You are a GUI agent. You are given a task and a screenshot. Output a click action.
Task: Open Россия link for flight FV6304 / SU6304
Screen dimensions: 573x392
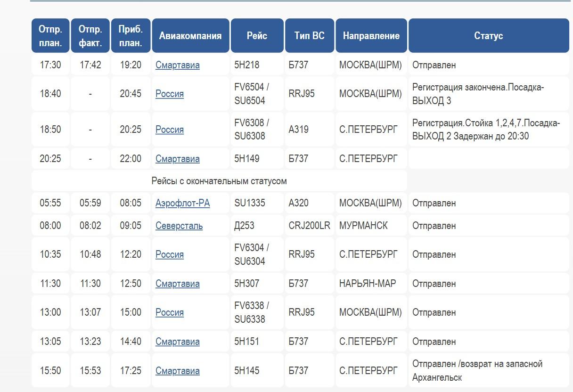coord(170,254)
